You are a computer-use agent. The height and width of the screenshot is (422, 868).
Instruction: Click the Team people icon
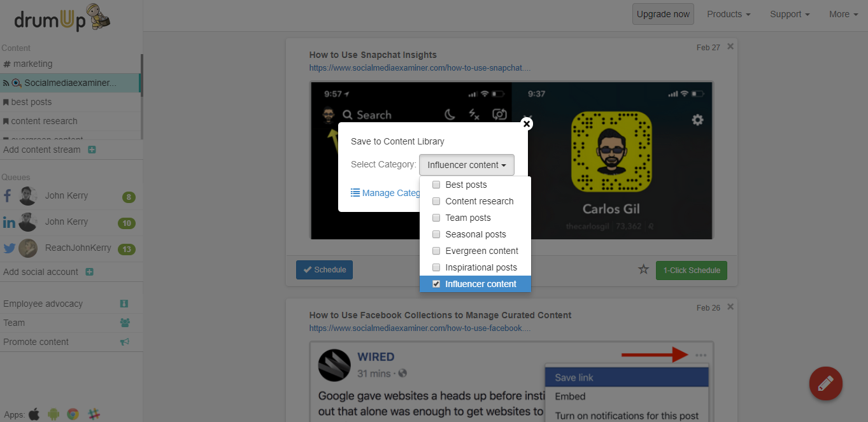(125, 323)
